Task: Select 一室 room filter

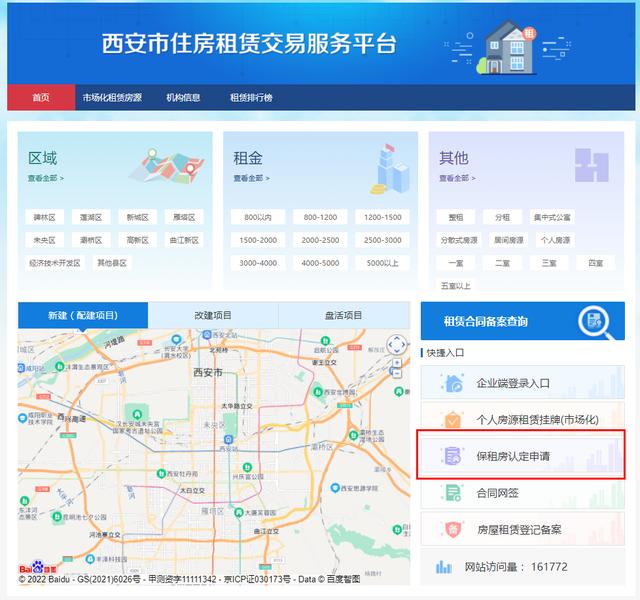Action: (x=456, y=263)
